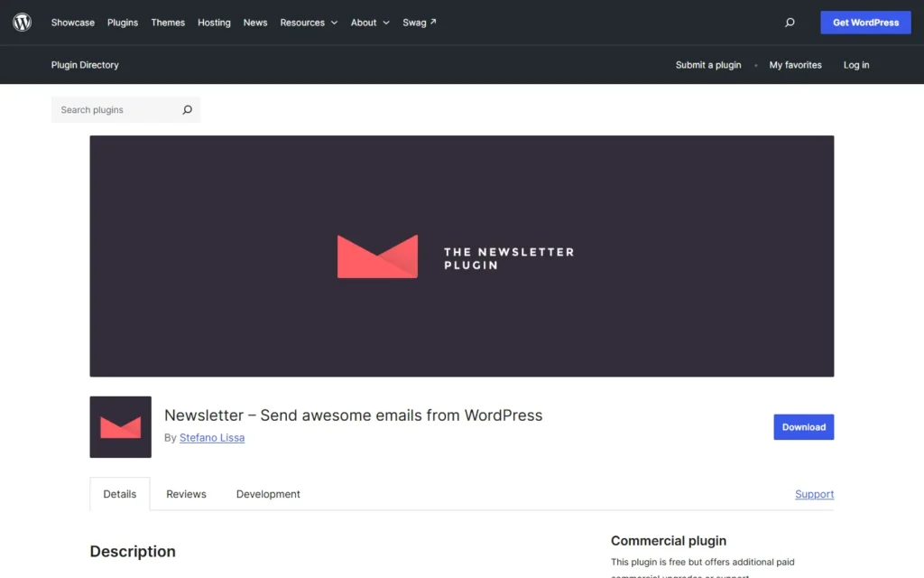
Task: Open the Themes menu item
Action: click(x=168, y=23)
